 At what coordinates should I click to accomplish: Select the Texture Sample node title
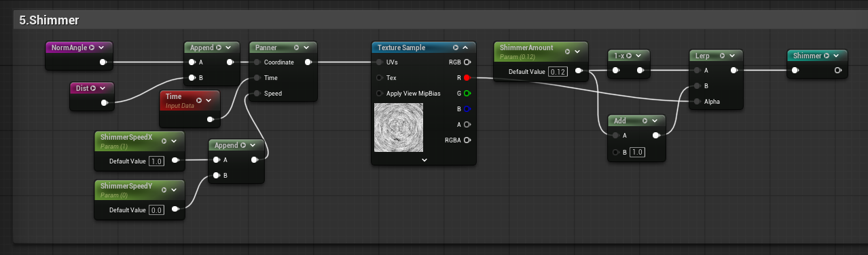point(401,47)
